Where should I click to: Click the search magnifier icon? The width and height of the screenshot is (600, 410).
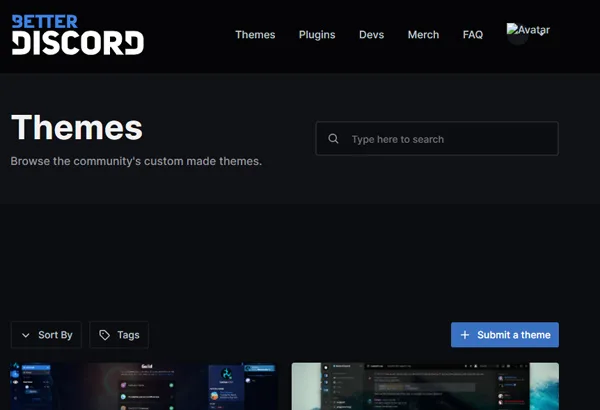(x=333, y=139)
